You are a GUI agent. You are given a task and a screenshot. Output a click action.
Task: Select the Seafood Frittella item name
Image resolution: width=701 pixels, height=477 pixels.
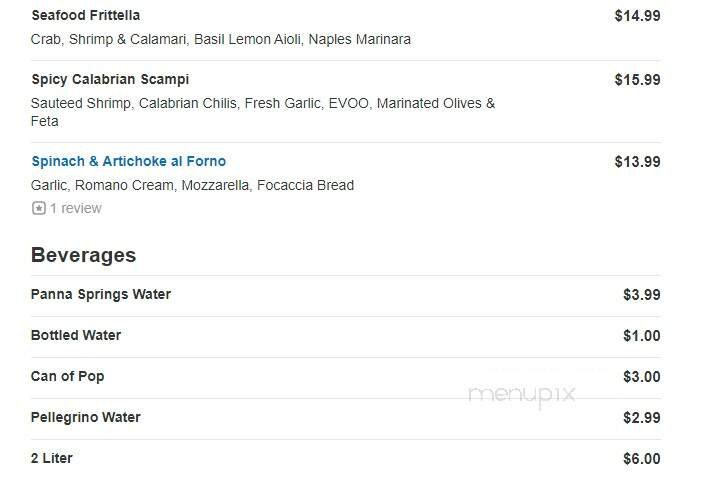tap(85, 16)
